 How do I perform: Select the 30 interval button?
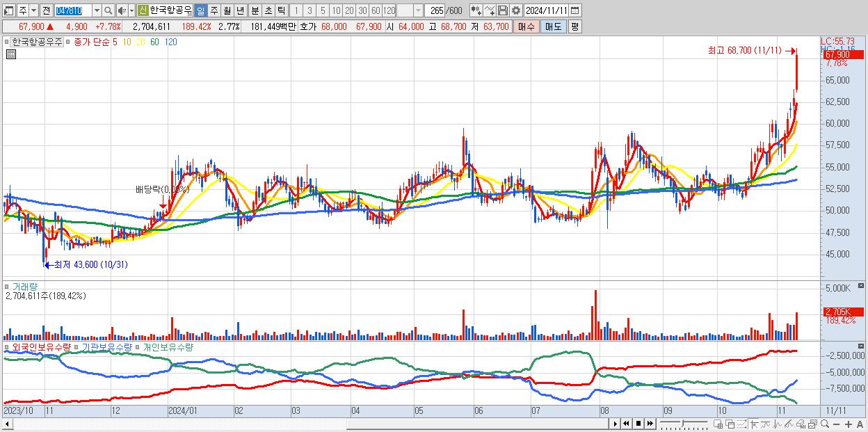(362, 10)
